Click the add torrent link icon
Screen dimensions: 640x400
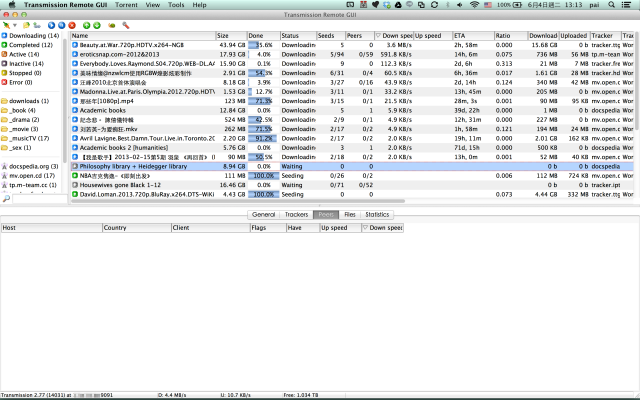coord(36,25)
